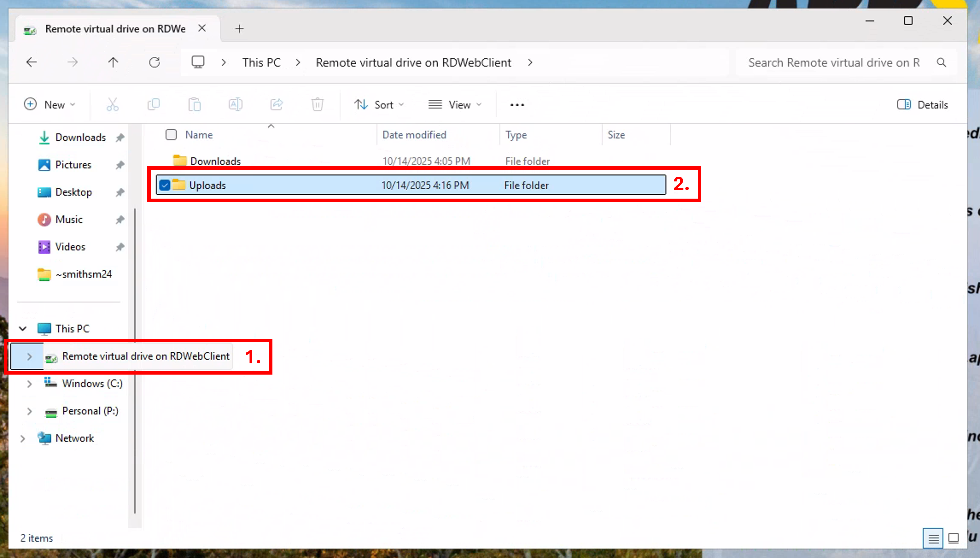Click the Copy icon in toolbar
The height and width of the screenshot is (558, 980).
(153, 104)
